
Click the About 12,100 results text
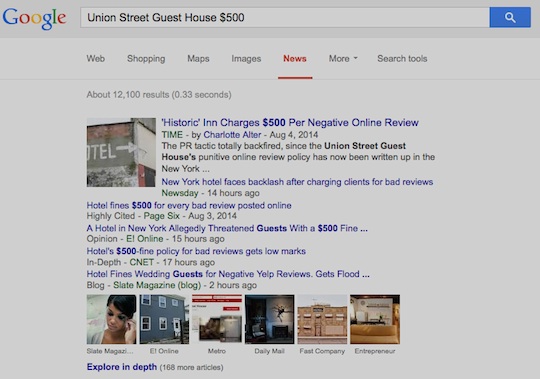(159, 95)
